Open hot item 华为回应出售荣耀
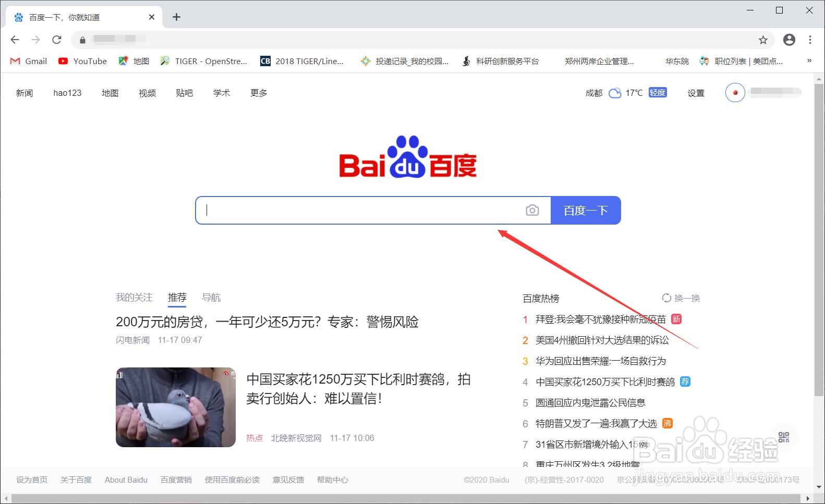The height and width of the screenshot is (504, 825). pos(601,361)
